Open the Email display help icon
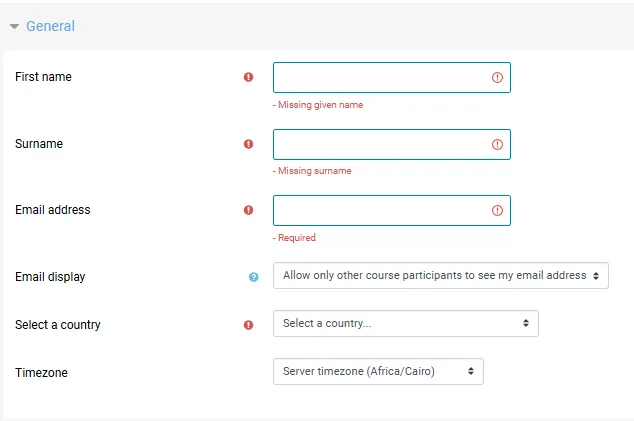The width and height of the screenshot is (634, 421). pyautogui.click(x=254, y=277)
